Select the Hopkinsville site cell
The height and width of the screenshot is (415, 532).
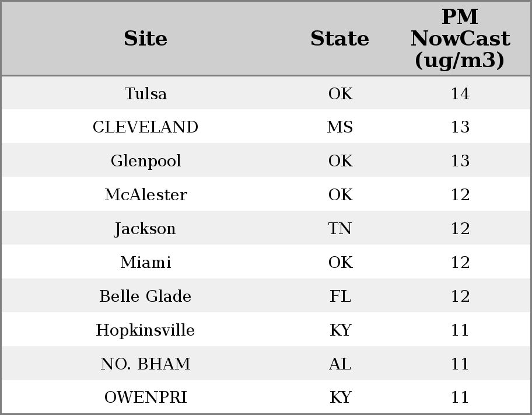tap(146, 330)
